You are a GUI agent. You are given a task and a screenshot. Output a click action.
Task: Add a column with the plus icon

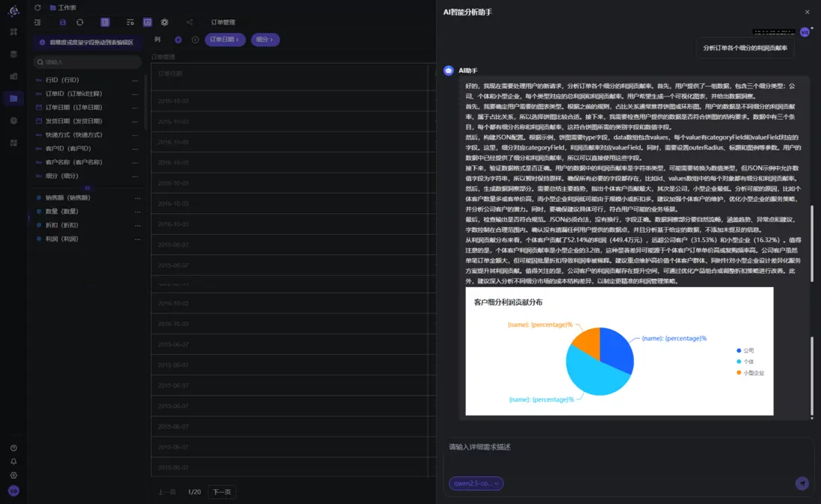[x=179, y=40]
